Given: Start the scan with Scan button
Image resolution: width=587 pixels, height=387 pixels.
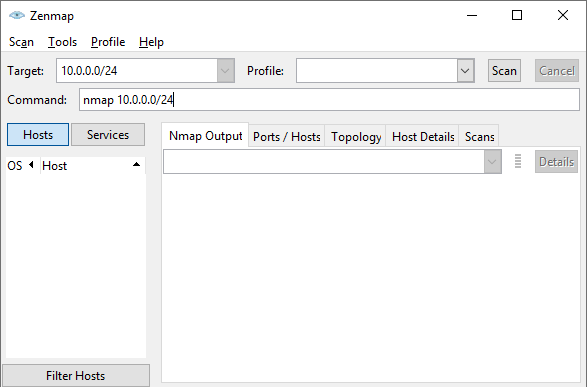Looking at the screenshot, I should coord(504,70).
